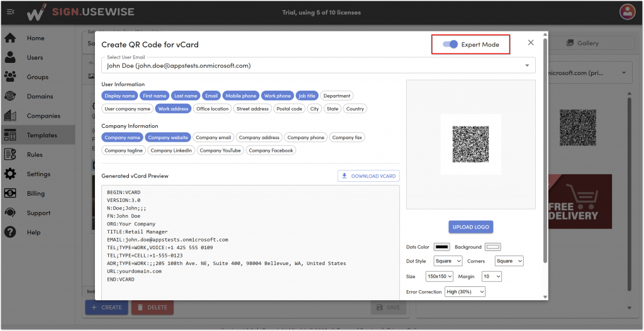Enable the City chip
The height and width of the screenshot is (331, 644).
(314, 109)
